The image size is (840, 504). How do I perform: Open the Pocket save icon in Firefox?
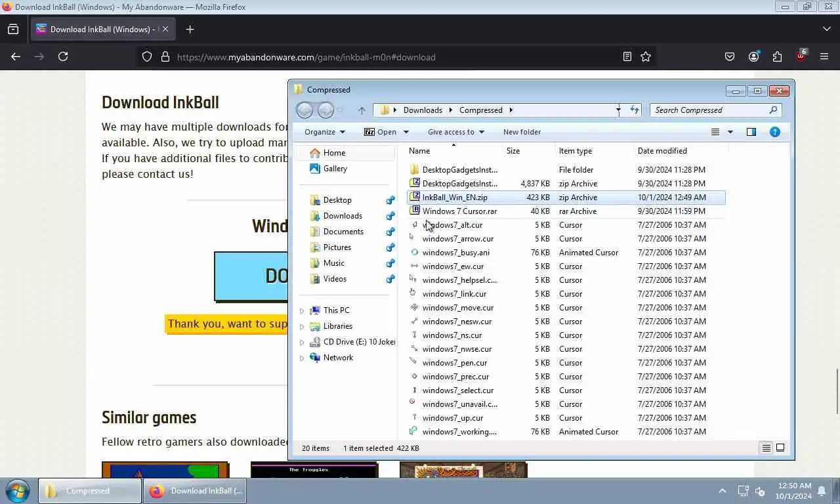click(x=730, y=57)
